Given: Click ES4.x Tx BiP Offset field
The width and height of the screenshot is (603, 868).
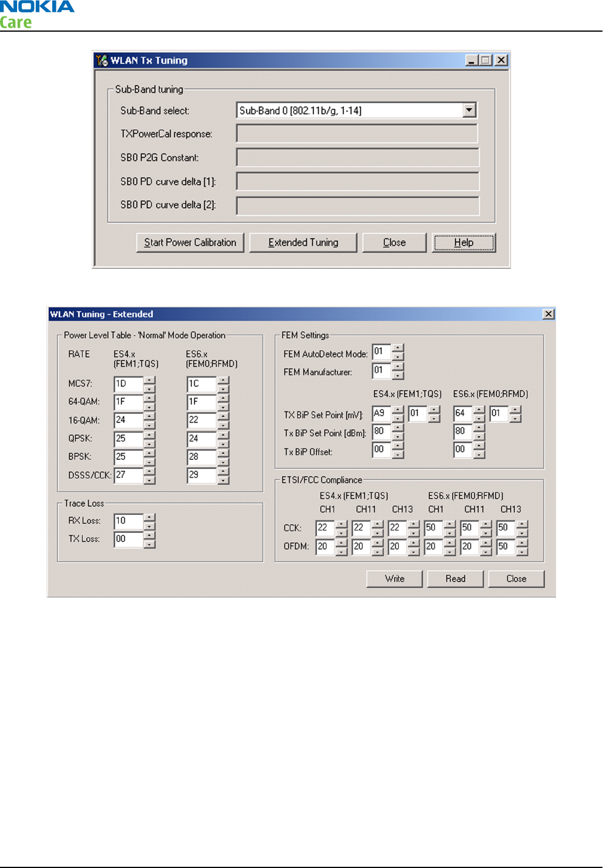Looking at the screenshot, I should click(382, 450).
